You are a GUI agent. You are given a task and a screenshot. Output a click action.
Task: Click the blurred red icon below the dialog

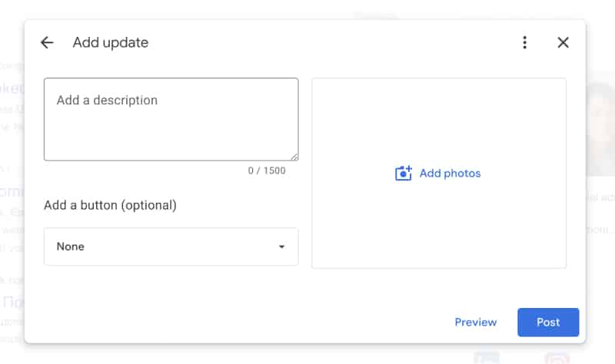[x=557, y=358]
